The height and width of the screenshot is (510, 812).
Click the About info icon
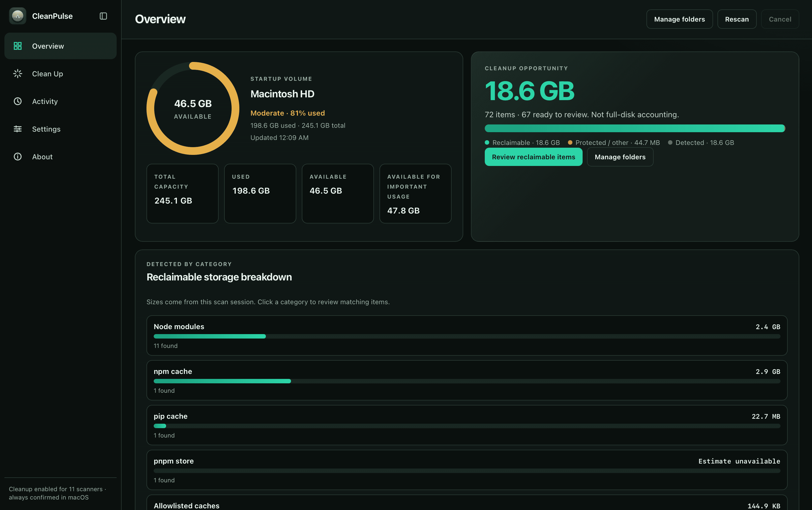tap(17, 157)
